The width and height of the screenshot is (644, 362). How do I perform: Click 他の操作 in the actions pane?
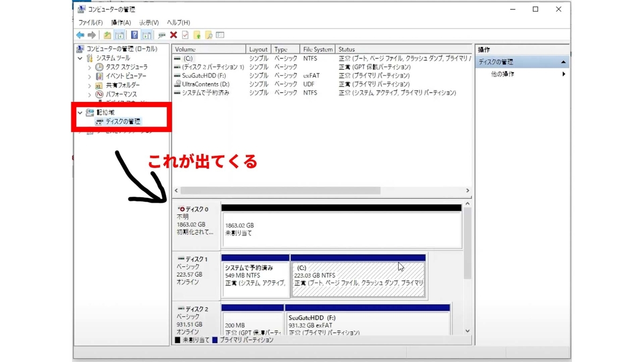click(x=502, y=74)
